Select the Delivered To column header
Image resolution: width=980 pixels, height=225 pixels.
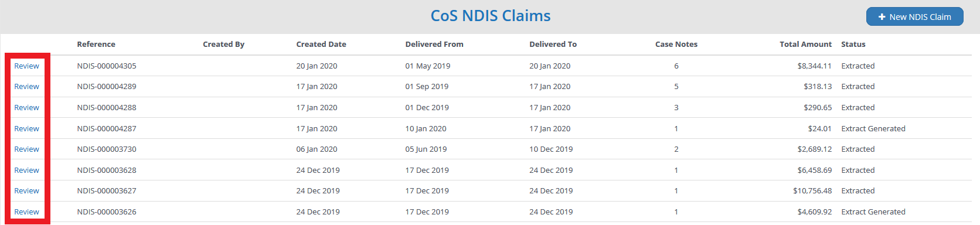pos(553,44)
